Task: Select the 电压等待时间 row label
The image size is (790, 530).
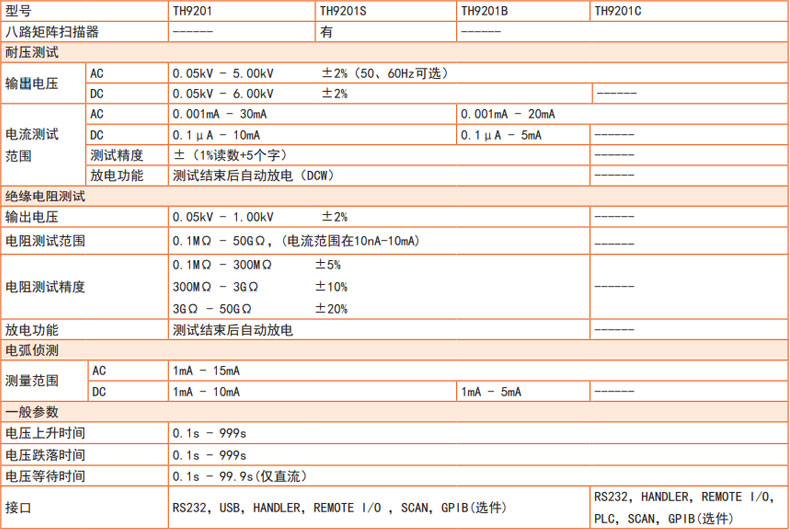Action: pos(45,476)
